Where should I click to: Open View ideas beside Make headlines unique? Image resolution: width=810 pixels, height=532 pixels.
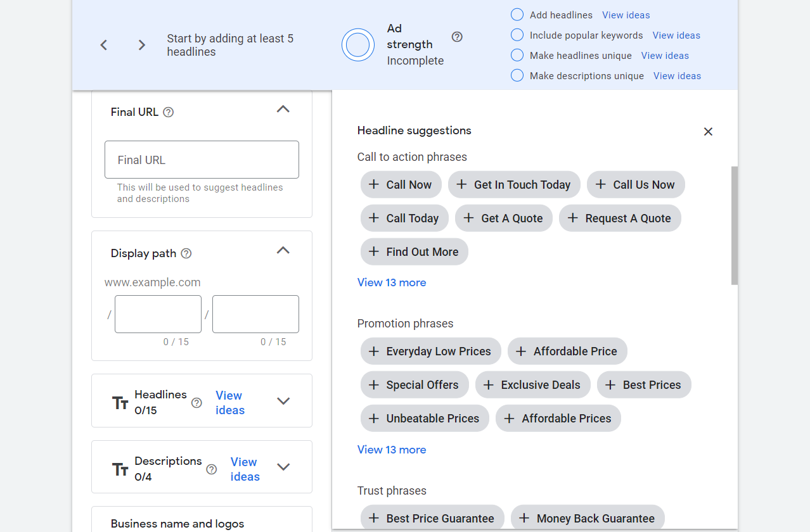click(664, 55)
